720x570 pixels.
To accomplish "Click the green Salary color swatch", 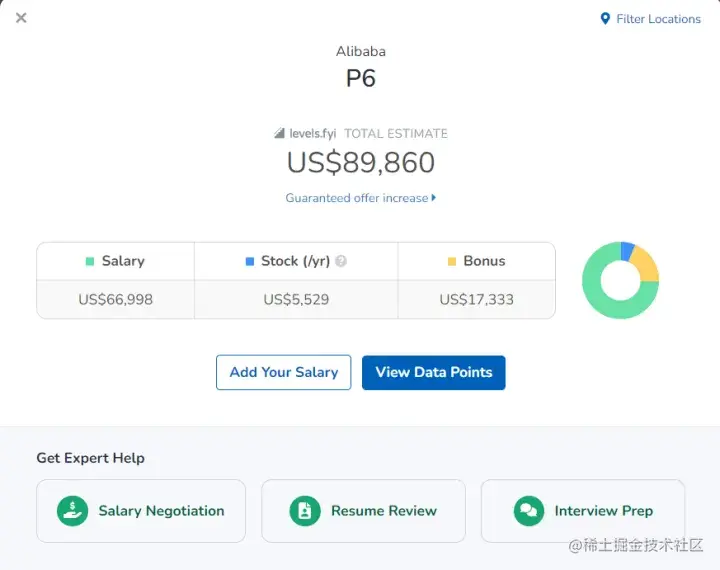I will pos(90,261).
